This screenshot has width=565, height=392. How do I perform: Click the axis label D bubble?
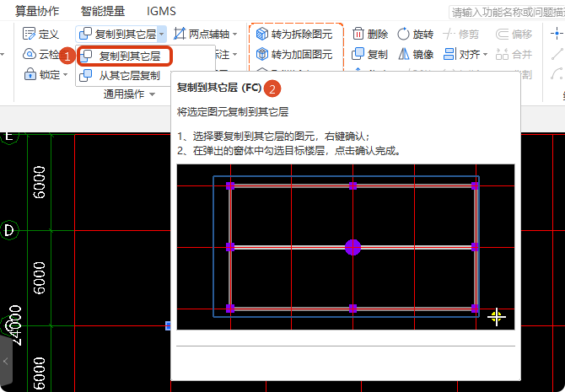tap(9, 230)
